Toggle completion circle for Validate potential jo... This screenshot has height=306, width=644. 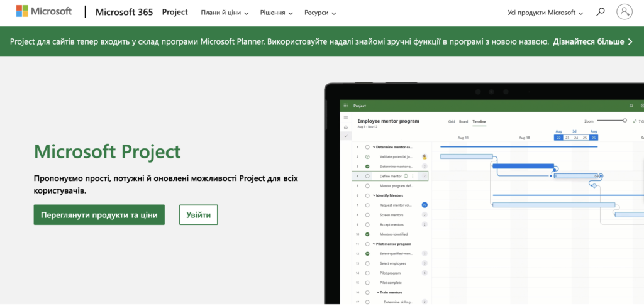tap(367, 156)
